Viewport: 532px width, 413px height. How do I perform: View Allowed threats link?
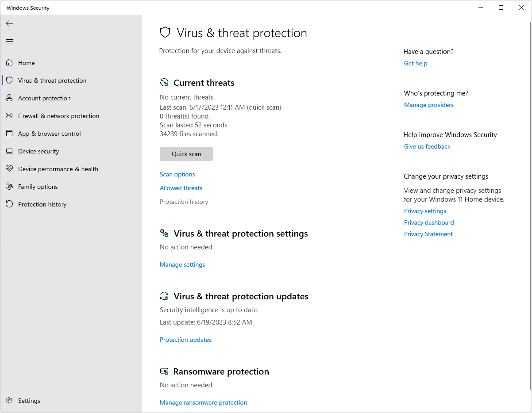pyautogui.click(x=181, y=188)
